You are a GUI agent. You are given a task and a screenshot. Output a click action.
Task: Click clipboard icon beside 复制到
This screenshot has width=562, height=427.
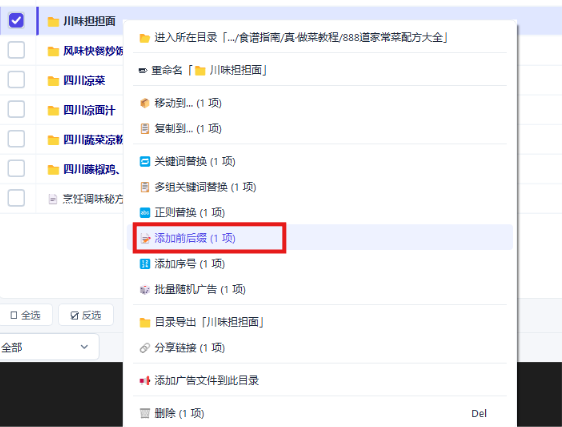click(x=144, y=128)
